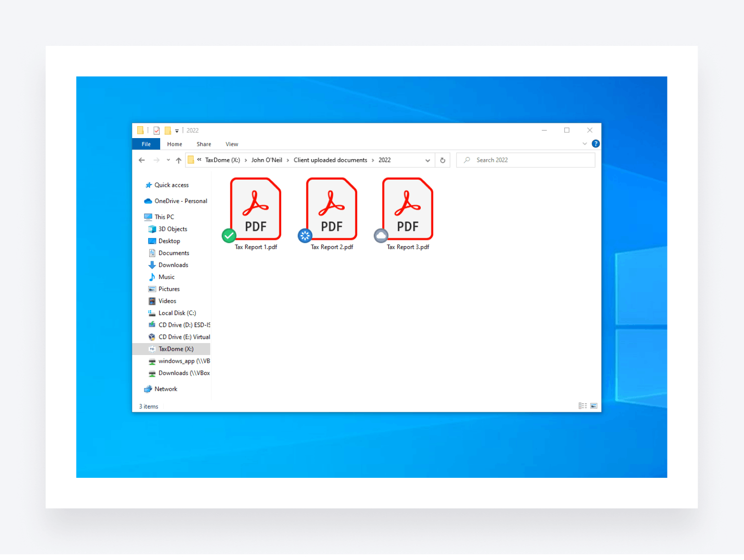Open Tax Report 1.pdf file icon
Image resolution: width=744 pixels, height=560 pixels.
coord(255,209)
